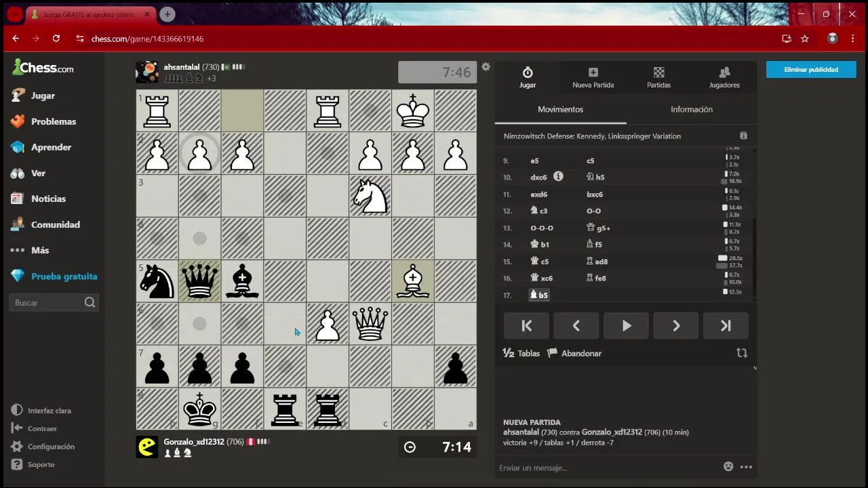
Task: Click the Prueba gratuita diamond link
Action: point(54,276)
